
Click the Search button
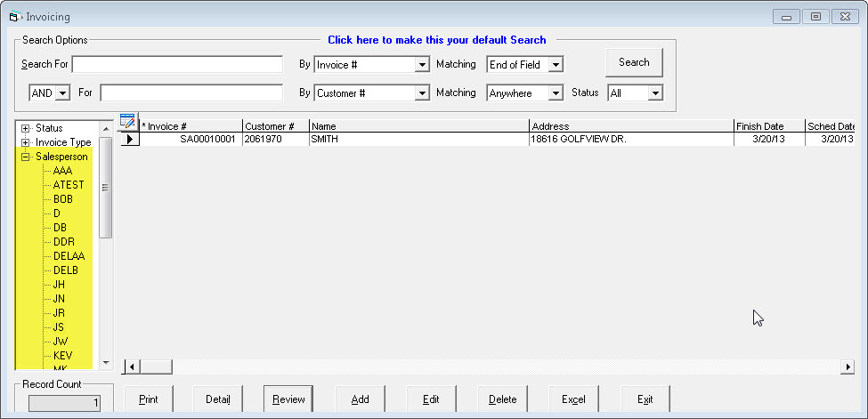click(x=634, y=62)
